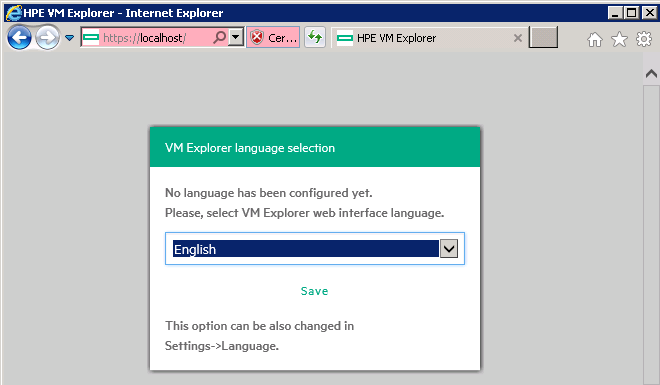
Task: Click the Internet Explorer logo in title bar
Action: coord(13,13)
